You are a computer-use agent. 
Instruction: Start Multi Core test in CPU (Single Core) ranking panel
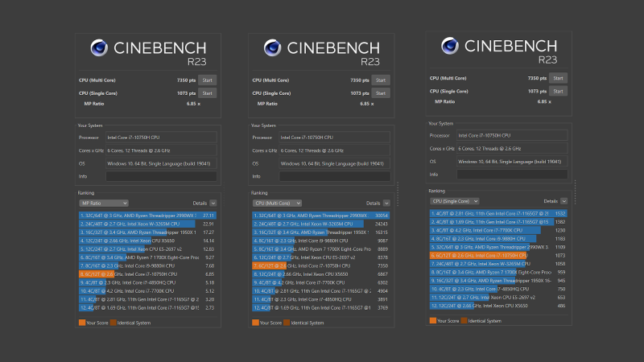pyautogui.click(x=558, y=78)
